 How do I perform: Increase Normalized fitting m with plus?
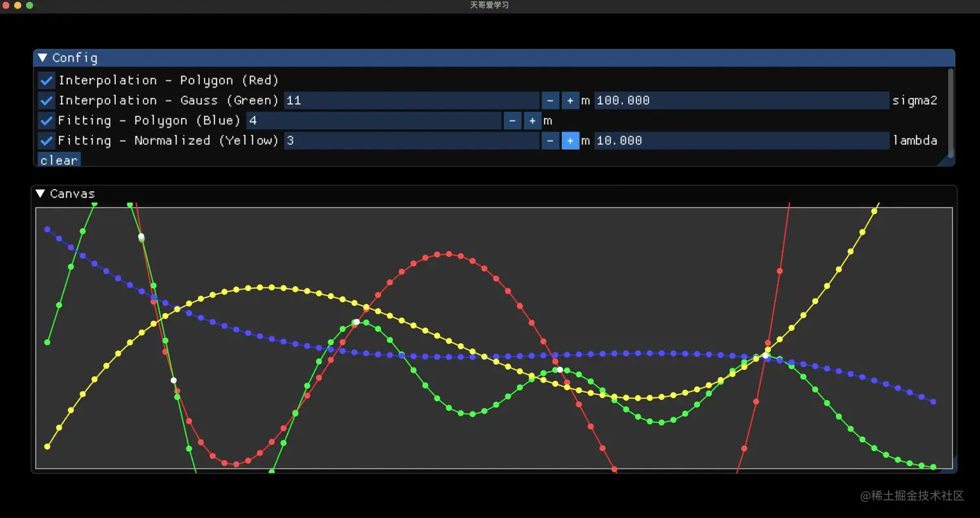click(570, 141)
